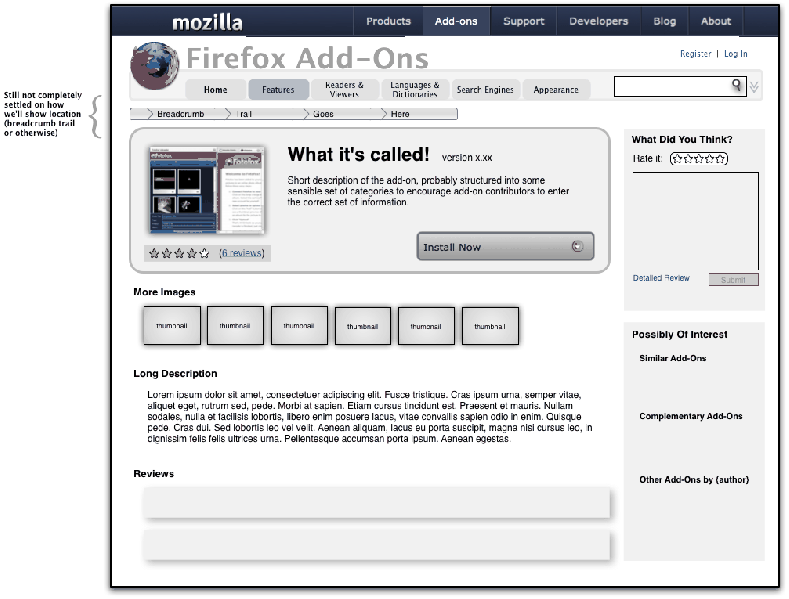789x599 pixels.
Task: Click the Here breadcrumb segment
Action: click(x=400, y=114)
